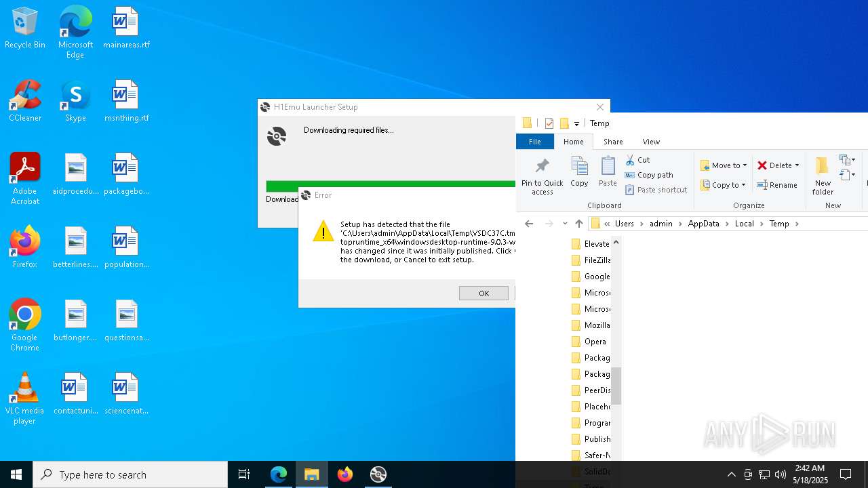Screen dimensions: 868x488
Task: Click Paste shortcut in the ribbon
Action: click(656, 190)
